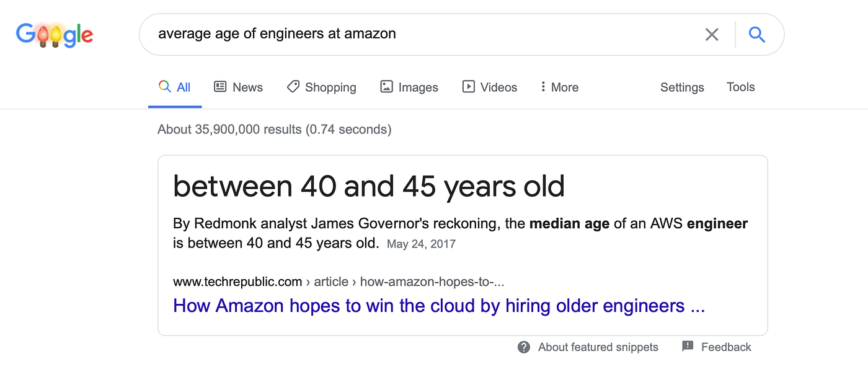
Task: Click the Images picture icon
Action: (386, 87)
